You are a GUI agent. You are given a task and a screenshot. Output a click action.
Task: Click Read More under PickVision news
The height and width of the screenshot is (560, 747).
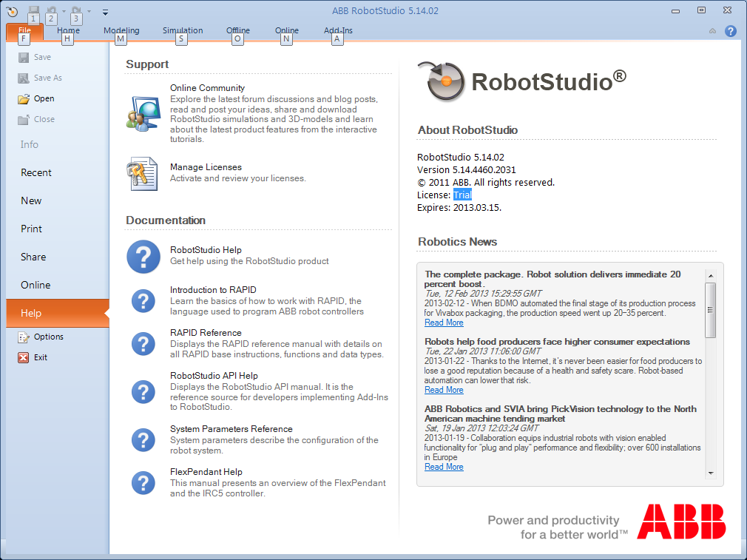click(x=444, y=467)
